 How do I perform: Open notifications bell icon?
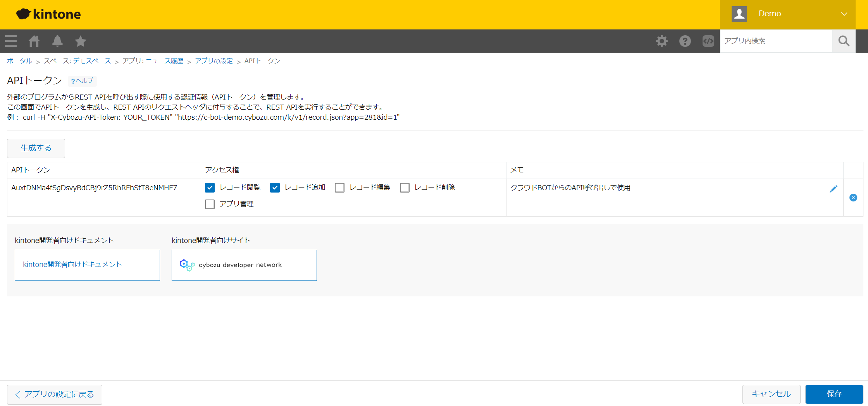click(x=57, y=41)
